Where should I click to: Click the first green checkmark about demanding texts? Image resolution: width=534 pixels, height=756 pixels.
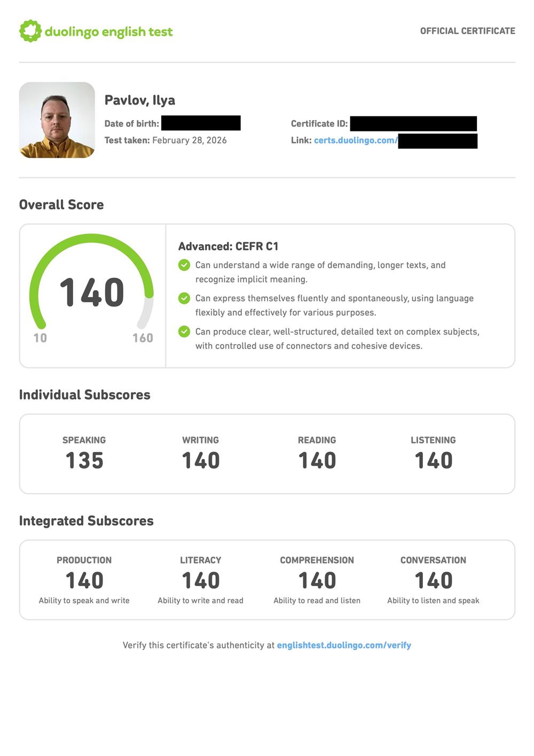[x=184, y=265]
